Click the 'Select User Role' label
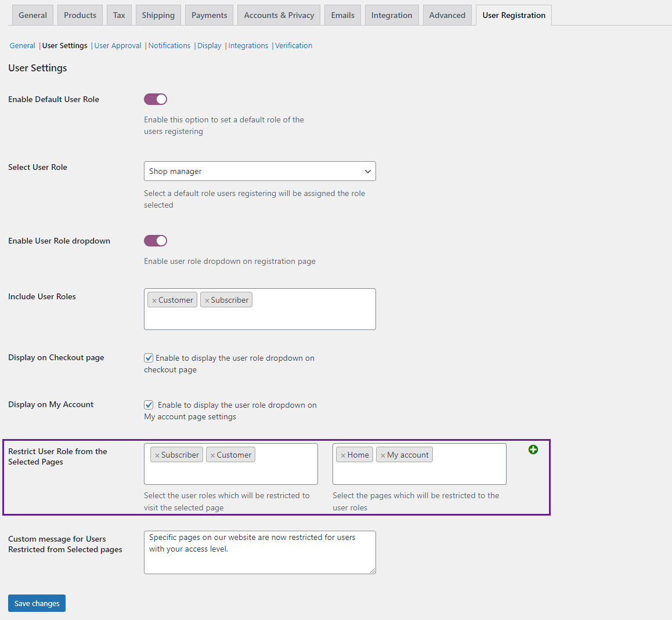The width and height of the screenshot is (672, 620). coord(38,168)
